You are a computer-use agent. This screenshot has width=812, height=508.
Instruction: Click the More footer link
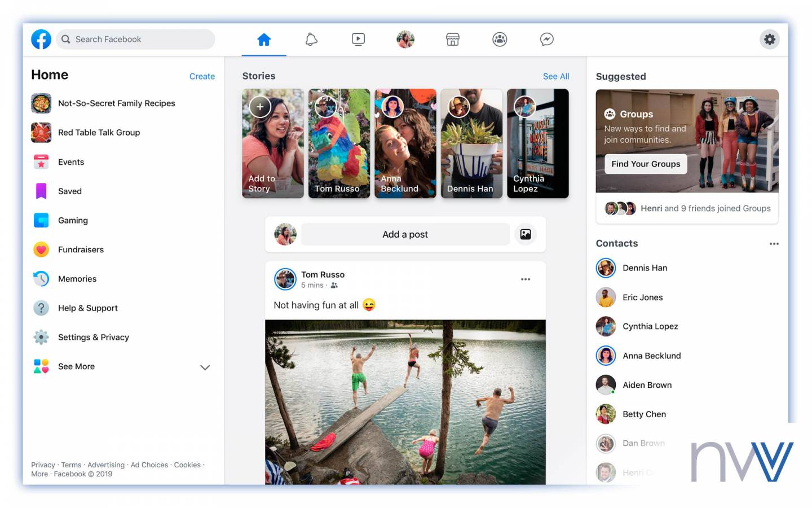[x=39, y=474]
